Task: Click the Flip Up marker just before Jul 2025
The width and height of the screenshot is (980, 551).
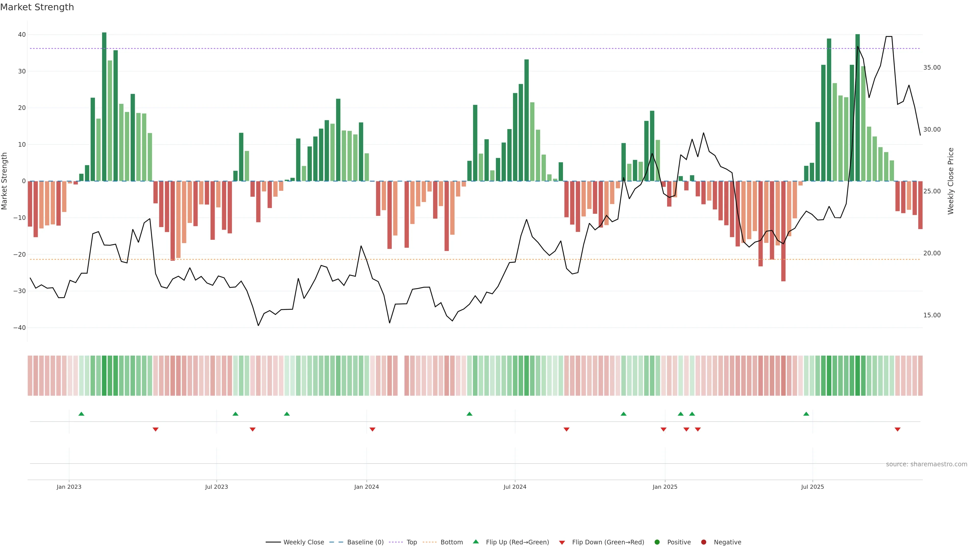Action: 806,414
